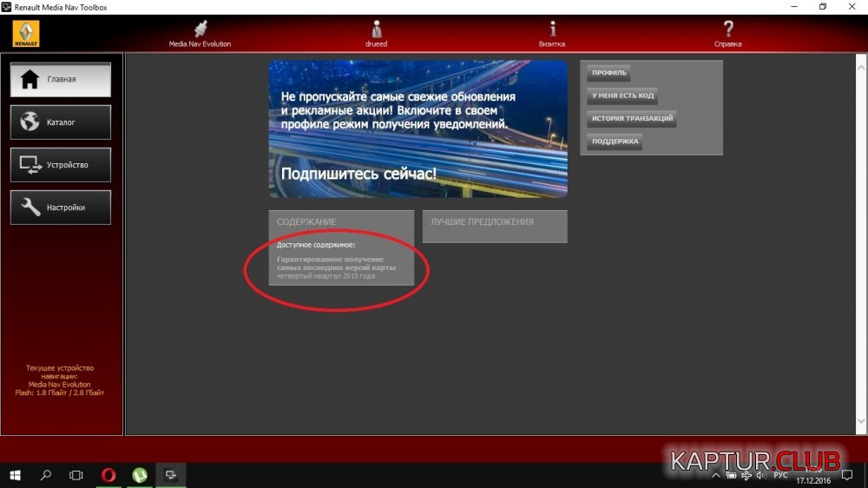Open Media Nav Evolution device icon
This screenshot has height=488, width=868.
click(200, 29)
